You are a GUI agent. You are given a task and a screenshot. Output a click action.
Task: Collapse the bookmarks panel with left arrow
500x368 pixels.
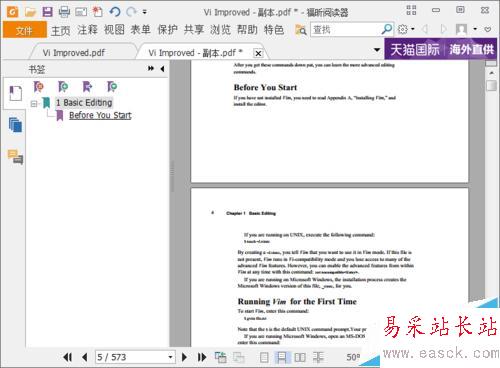tap(162, 69)
